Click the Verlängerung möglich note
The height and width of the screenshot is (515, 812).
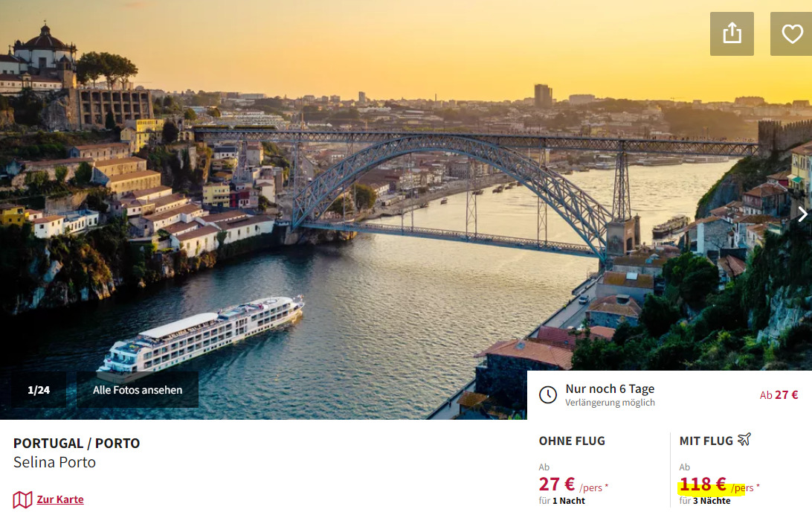(x=610, y=403)
